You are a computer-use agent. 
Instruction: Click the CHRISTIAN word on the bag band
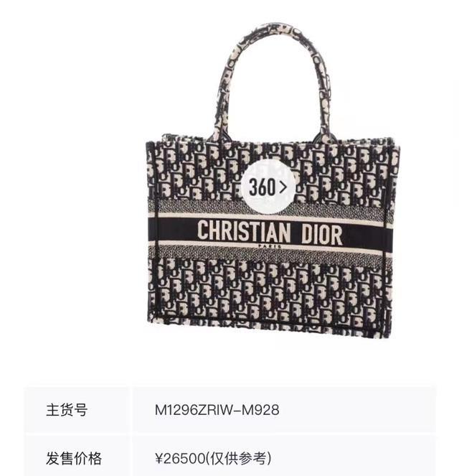click(243, 232)
